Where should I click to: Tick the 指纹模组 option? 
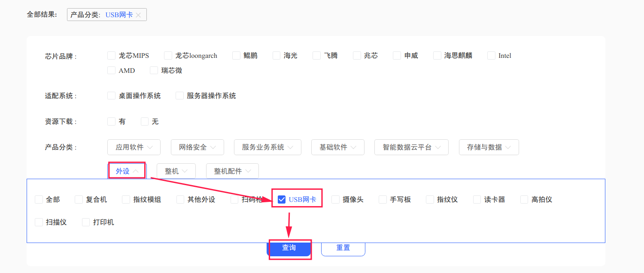pos(126,199)
